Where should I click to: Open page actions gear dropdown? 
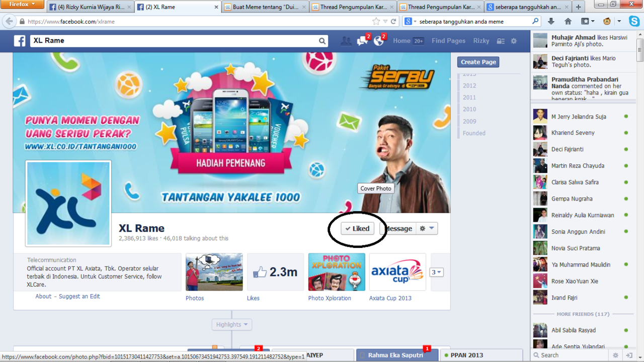[427, 228]
